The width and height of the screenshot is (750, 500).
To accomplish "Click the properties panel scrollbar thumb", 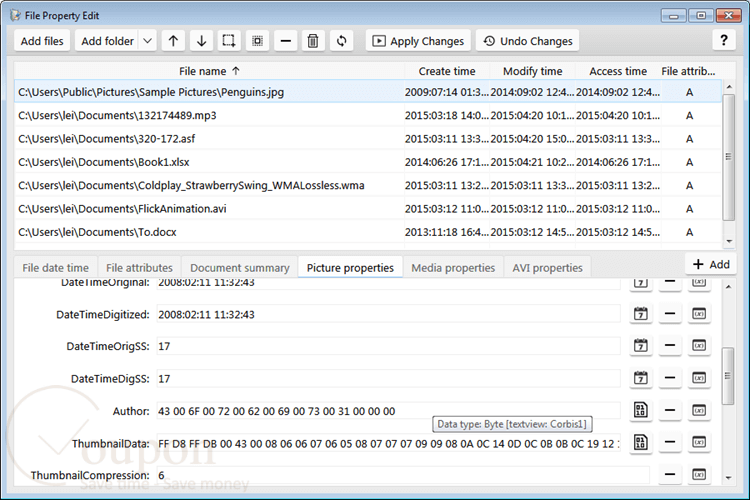I will (x=728, y=376).
